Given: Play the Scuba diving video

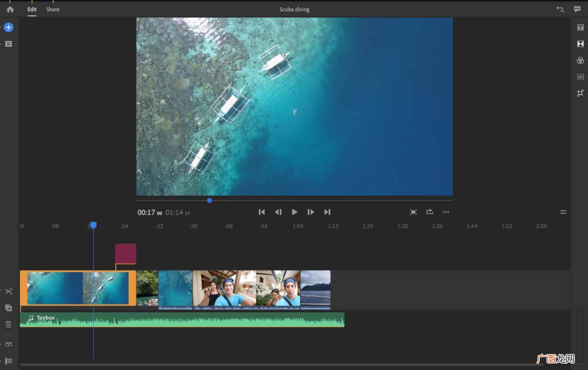Looking at the screenshot, I should (294, 212).
